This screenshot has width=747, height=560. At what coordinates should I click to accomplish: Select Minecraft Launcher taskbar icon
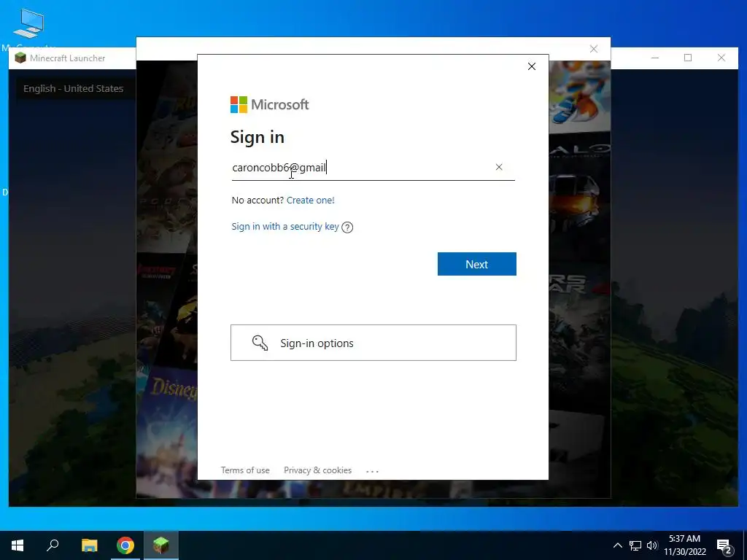[161, 545]
